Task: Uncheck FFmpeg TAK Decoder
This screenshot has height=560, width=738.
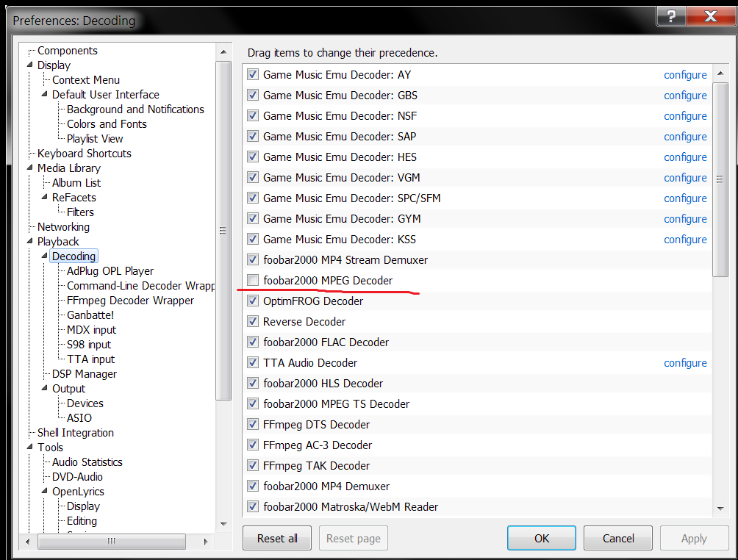Action: coord(253,465)
